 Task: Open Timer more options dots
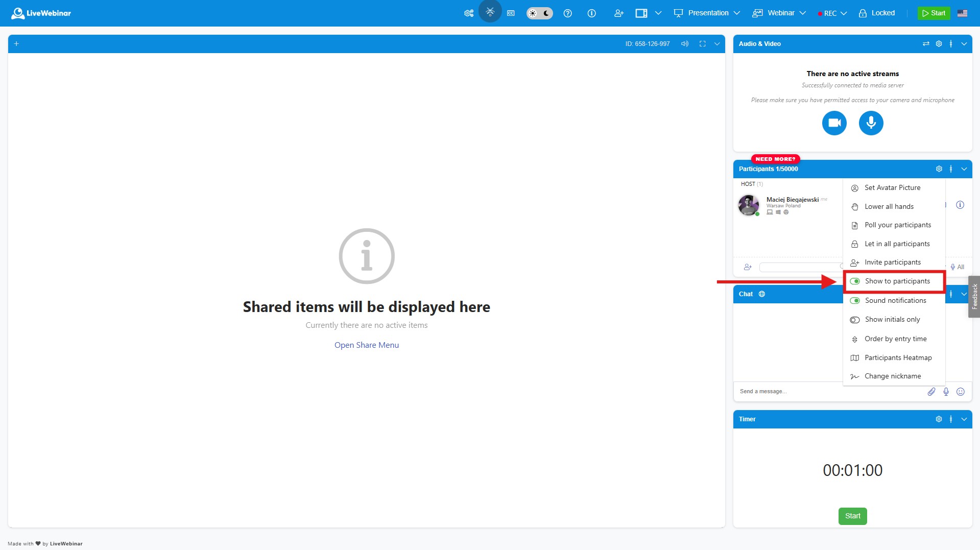[951, 419]
